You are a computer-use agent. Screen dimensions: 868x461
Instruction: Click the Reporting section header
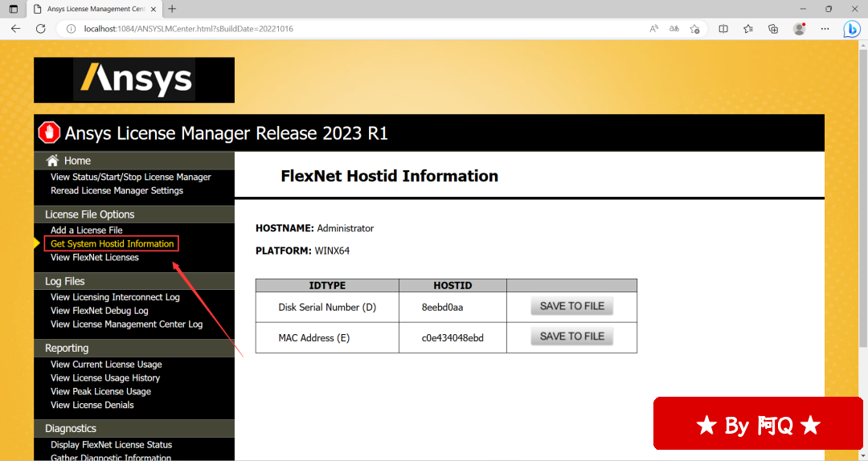click(134, 348)
